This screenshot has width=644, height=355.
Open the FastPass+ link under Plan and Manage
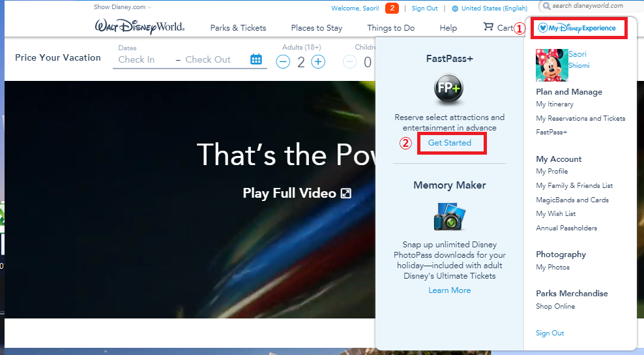(x=551, y=132)
